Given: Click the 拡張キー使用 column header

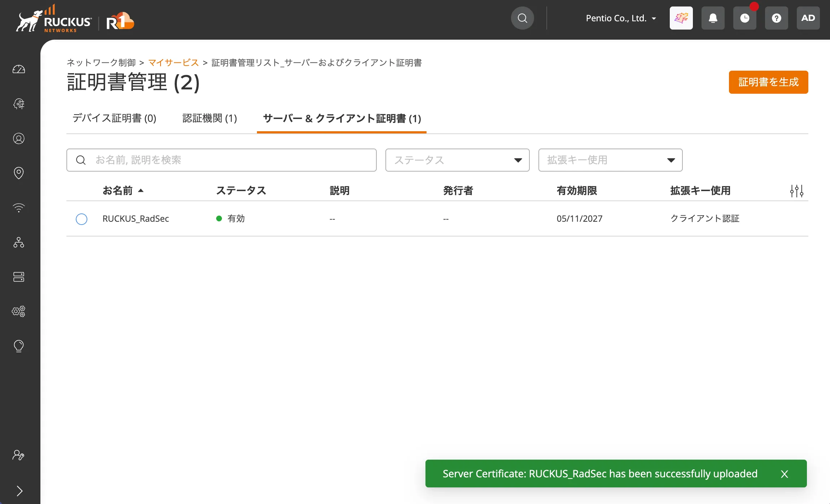Looking at the screenshot, I should [700, 190].
